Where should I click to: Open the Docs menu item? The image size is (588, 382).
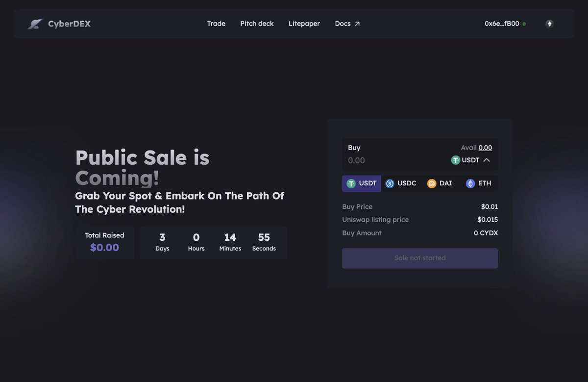pyautogui.click(x=347, y=24)
